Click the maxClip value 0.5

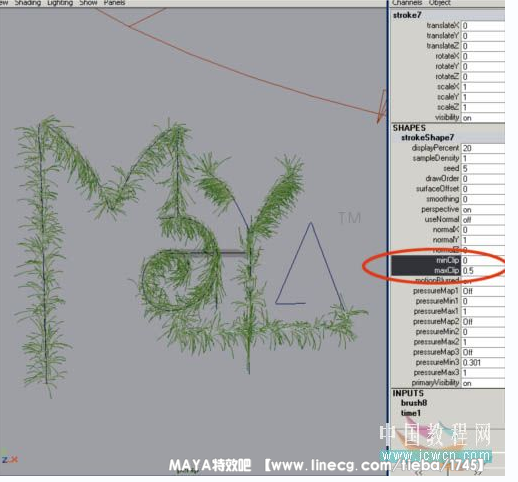coord(483,271)
